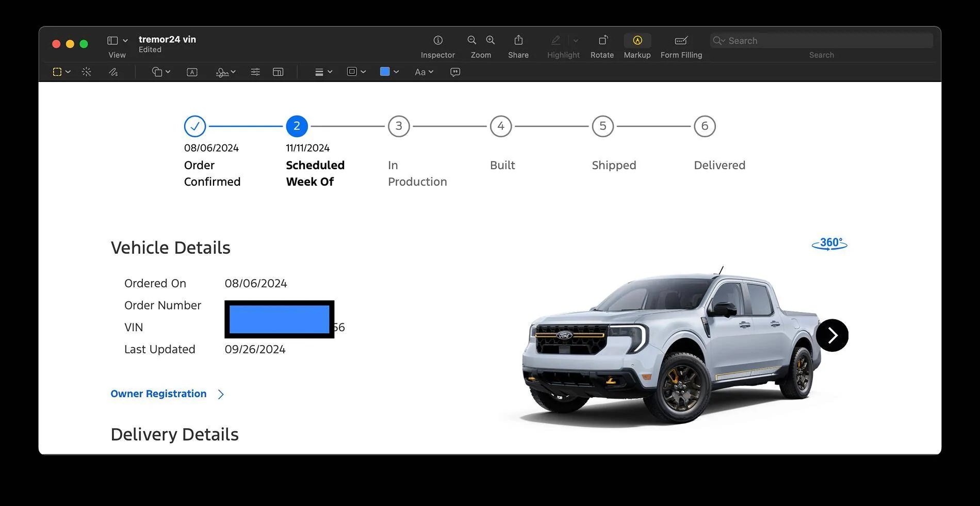Click the "tremor24 vin" document title
Viewport: 980px width, 506px height.
point(167,39)
